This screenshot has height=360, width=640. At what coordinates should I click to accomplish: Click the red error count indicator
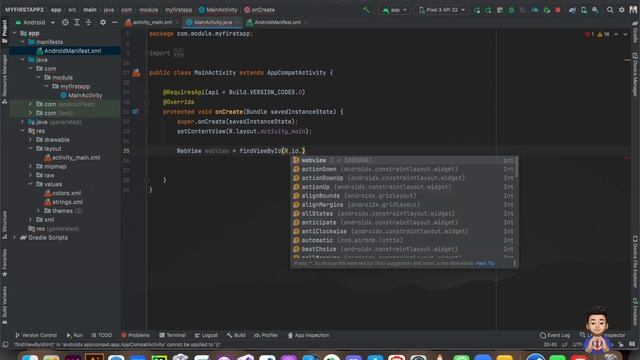tap(589, 35)
